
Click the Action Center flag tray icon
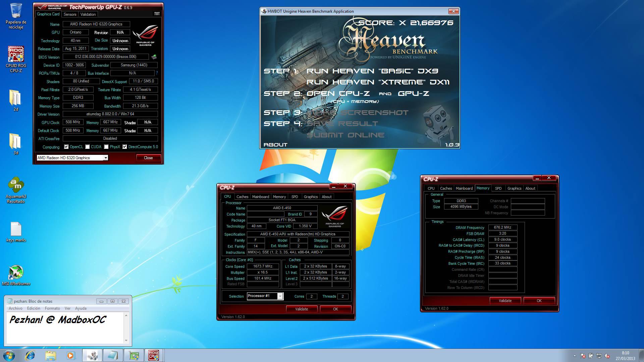click(583, 356)
